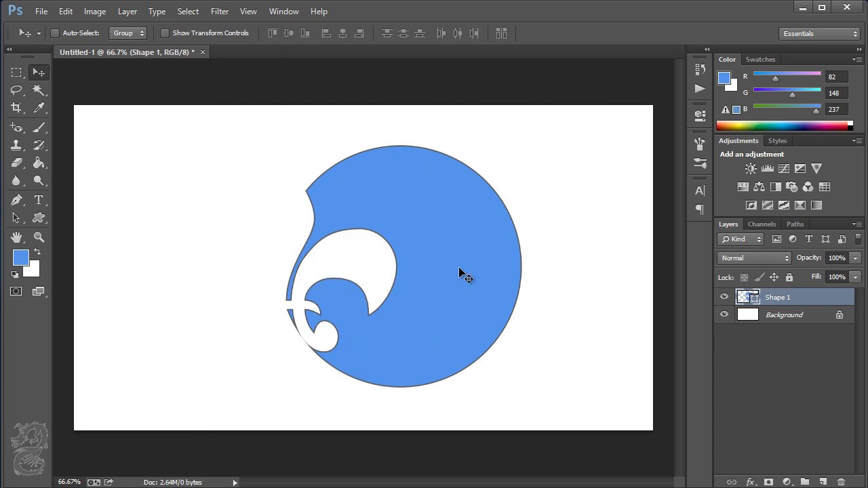Hide the Shape 1 layer
Viewport: 868px width, 488px height.
(x=724, y=297)
